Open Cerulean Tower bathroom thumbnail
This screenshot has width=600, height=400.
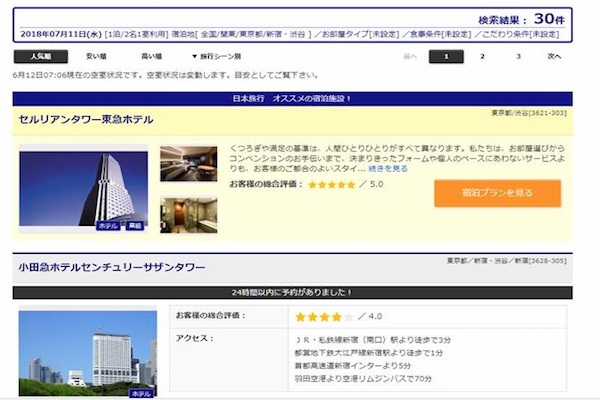[189, 215]
